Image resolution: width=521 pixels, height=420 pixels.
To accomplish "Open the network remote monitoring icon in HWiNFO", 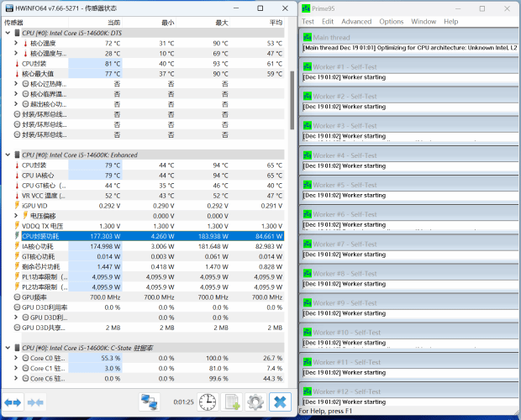I will pyautogui.click(x=150, y=402).
